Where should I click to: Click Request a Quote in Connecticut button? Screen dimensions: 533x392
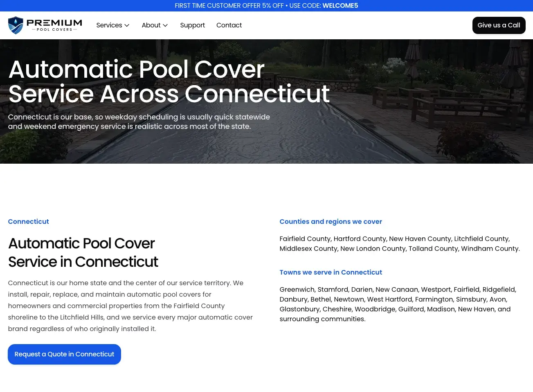pos(64,354)
